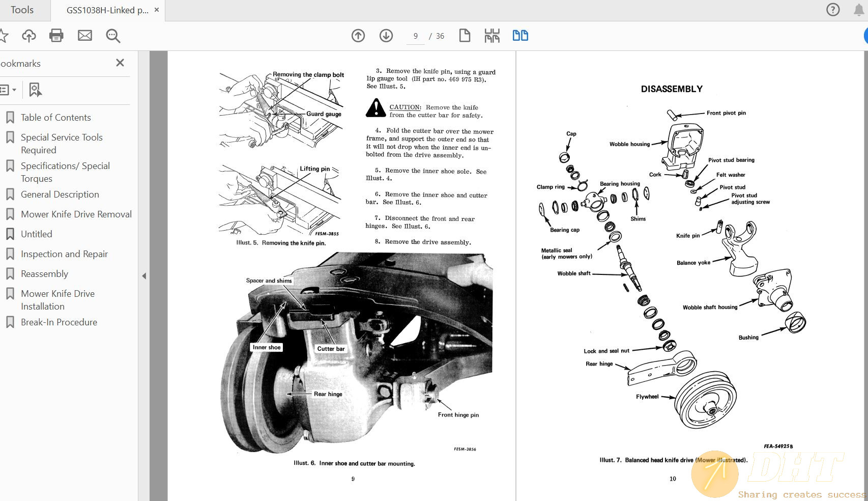Image resolution: width=868 pixels, height=501 pixels.
Task: Click the 'Front pivot pin' diagram label
Action: pos(726,113)
